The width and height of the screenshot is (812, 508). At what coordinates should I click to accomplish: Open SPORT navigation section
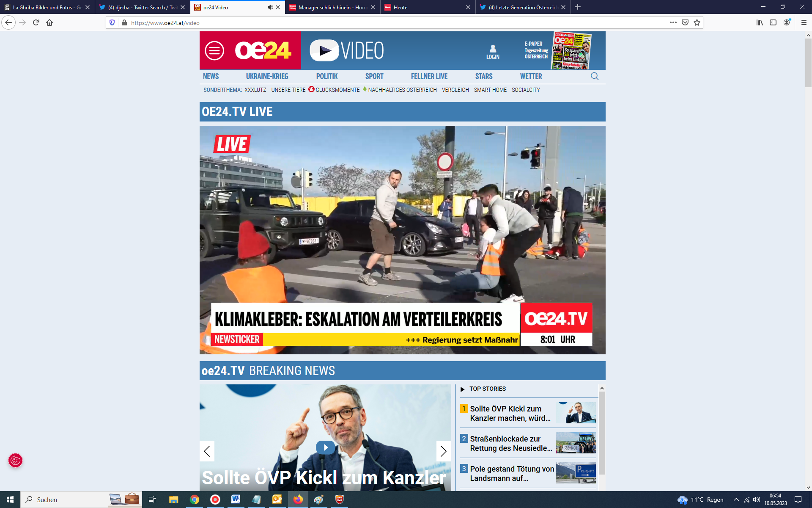[374, 76]
